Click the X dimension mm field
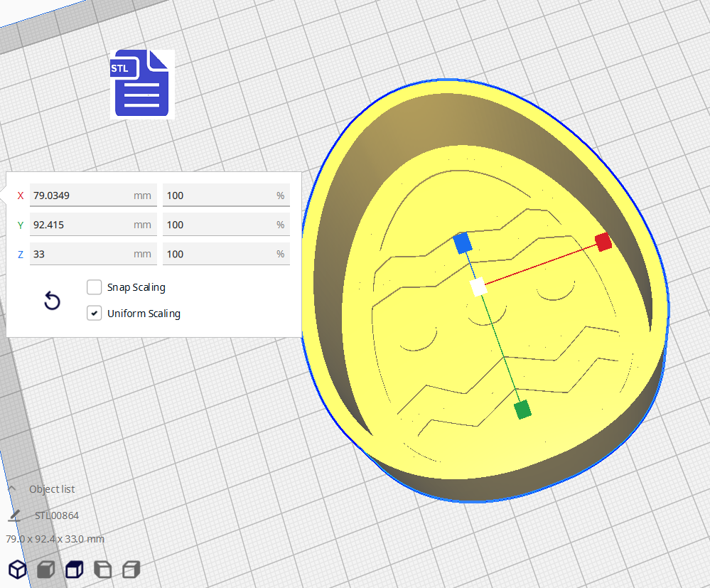This screenshot has height=588, width=710. [82, 195]
